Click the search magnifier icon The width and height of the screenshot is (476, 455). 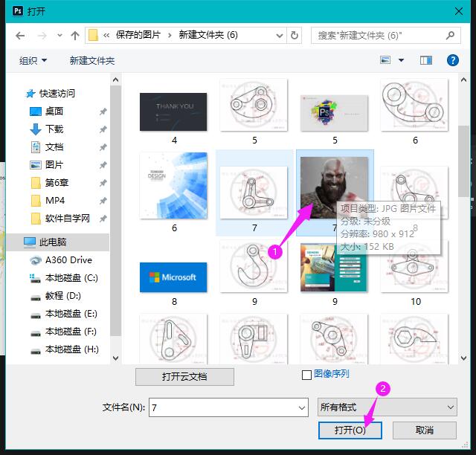click(450, 36)
